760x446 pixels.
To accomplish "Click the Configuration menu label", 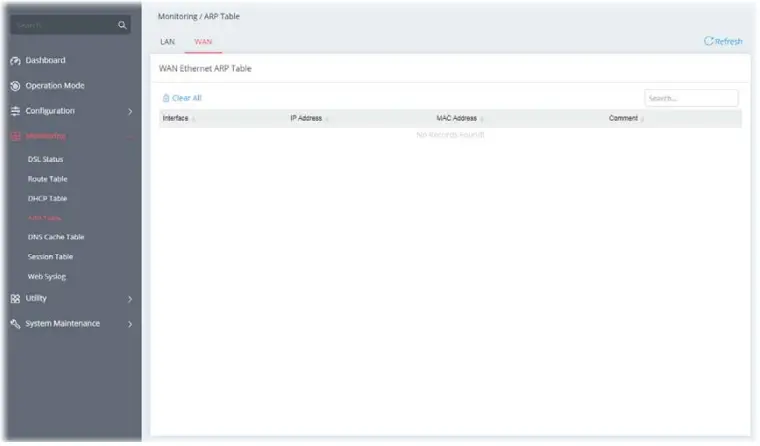I will pyautogui.click(x=50, y=111).
